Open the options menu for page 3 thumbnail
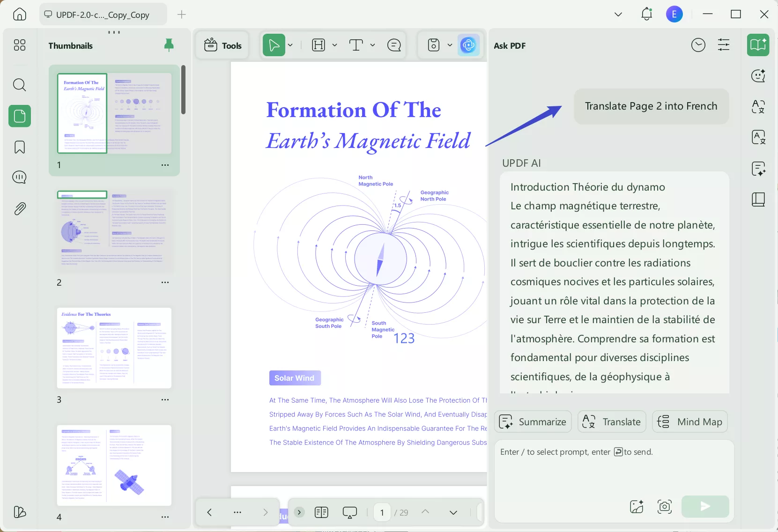778x532 pixels. pyautogui.click(x=165, y=400)
